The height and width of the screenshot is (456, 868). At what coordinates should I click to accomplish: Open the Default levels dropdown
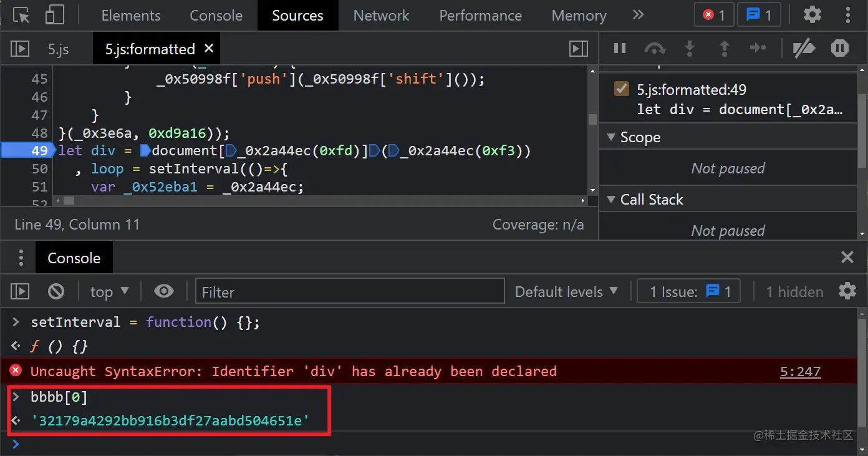pos(566,291)
